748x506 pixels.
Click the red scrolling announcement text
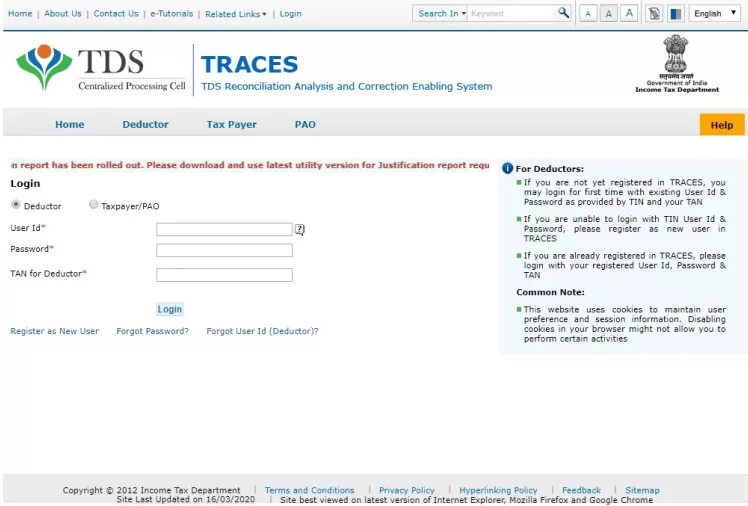point(250,165)
